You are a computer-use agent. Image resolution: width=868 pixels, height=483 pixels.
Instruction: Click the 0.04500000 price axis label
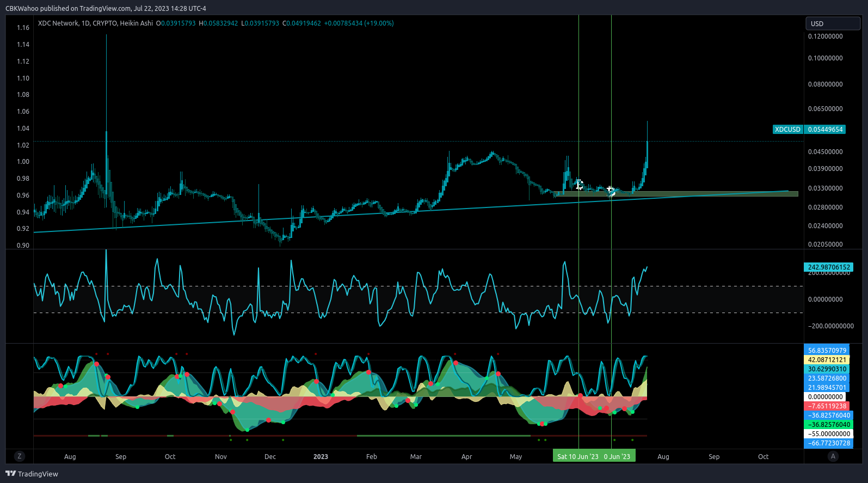pyautogui.click(x=825, y=152)
